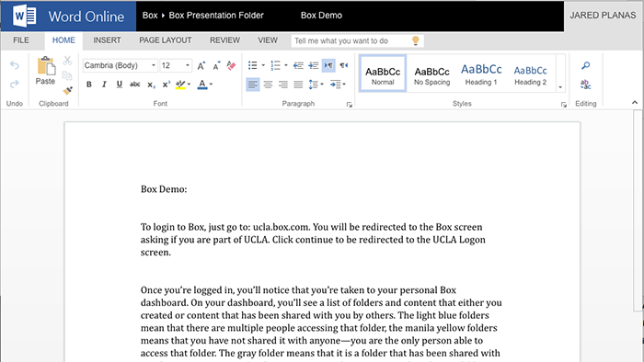Expand bullet list style arrow

(x=263, y=65)
